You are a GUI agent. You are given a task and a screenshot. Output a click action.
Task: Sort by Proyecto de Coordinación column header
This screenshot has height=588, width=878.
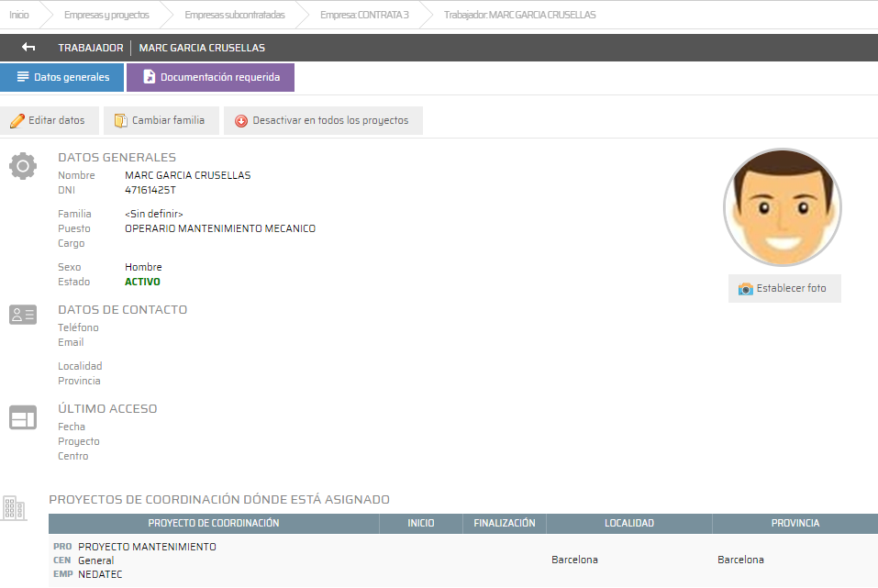point(214,523)
